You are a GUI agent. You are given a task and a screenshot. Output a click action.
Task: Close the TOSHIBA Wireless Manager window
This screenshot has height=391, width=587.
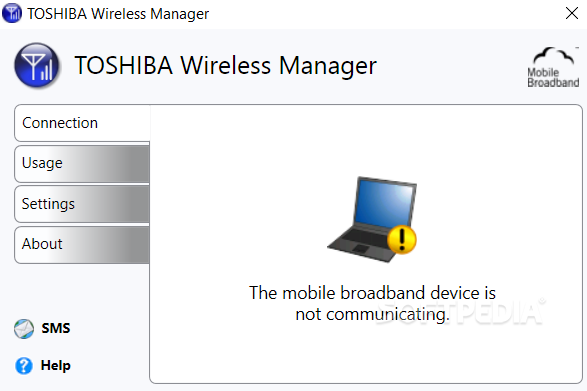point(572,13)
